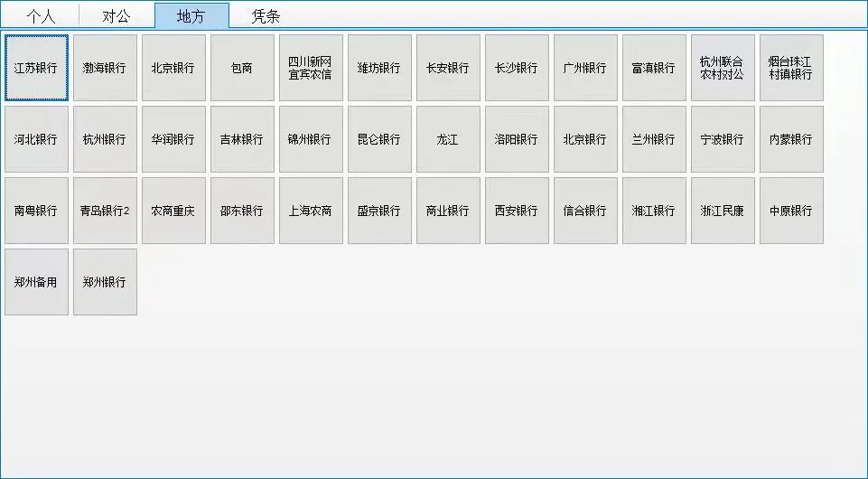Pick the 邵东银行 button
868x479 pixels.
[x=242, y=211]
